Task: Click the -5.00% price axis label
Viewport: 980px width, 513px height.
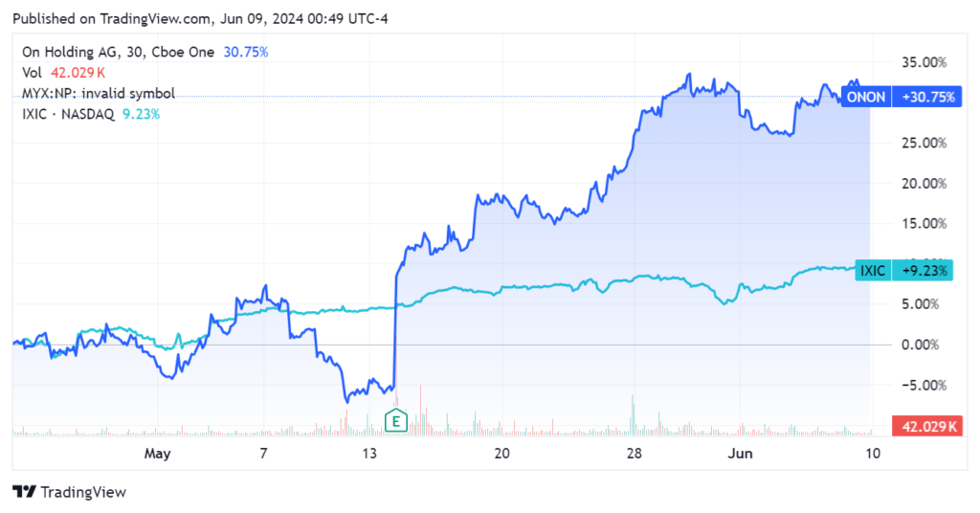Action: [924, 385]
